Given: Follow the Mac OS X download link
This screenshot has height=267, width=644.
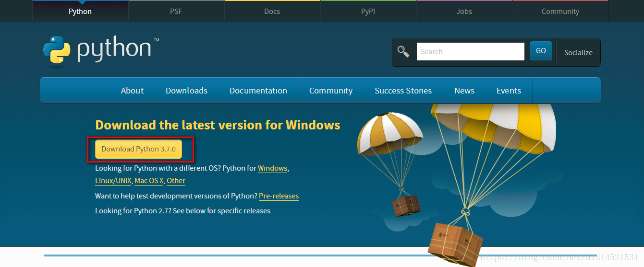Looking at the screenshot, I should click(149, 181).
